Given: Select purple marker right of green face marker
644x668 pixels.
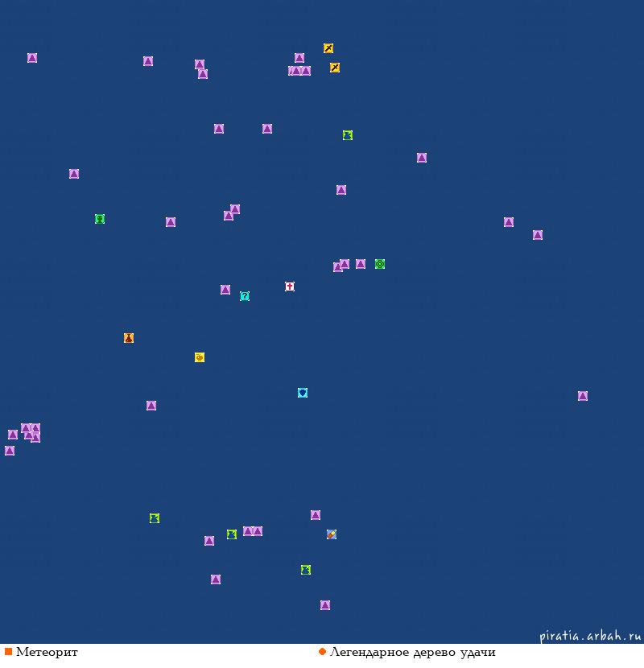Looking at the screenshot, I should pyautogui.click(x=171, y=221).
